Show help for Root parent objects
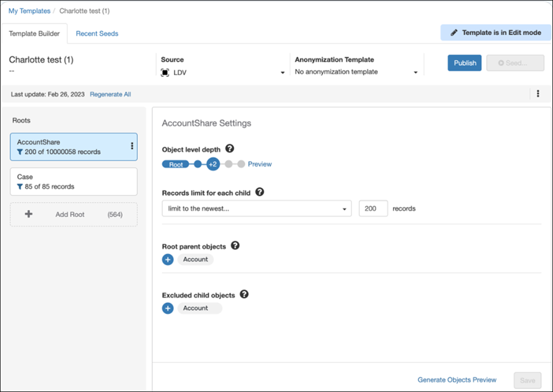The image size is (553, 392). click(235, 245)
